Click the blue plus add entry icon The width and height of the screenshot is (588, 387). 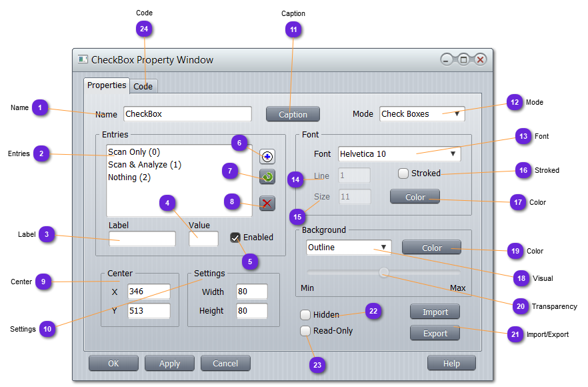tap(267, 157)
